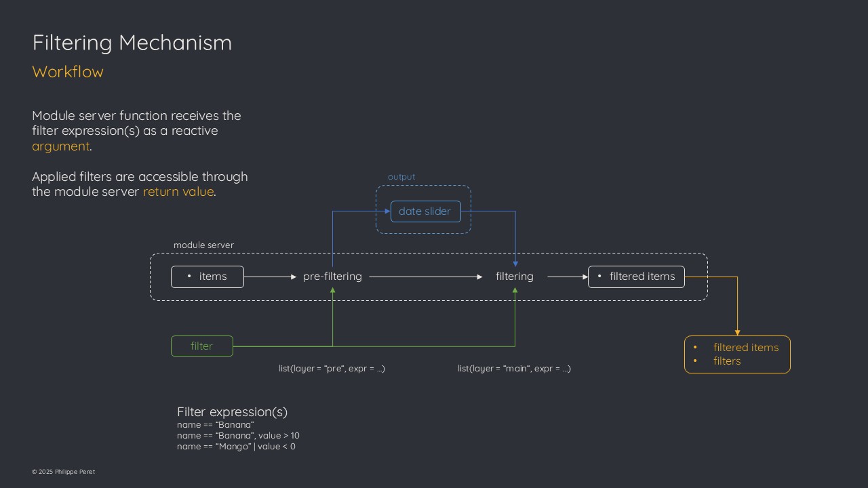Viewport: 868px width, 488px height.
Task: Select the white "items" box
Action: pos(208,277)
